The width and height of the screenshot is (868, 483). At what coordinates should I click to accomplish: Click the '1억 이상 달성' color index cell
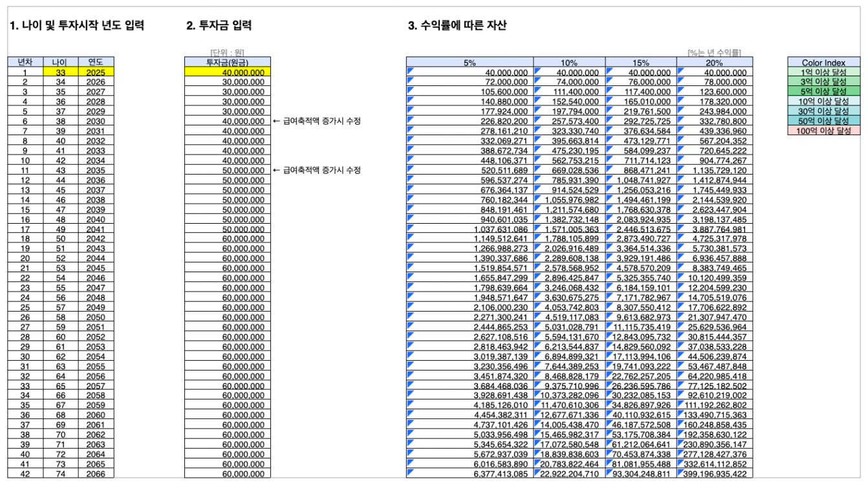(x=823, y=72)
